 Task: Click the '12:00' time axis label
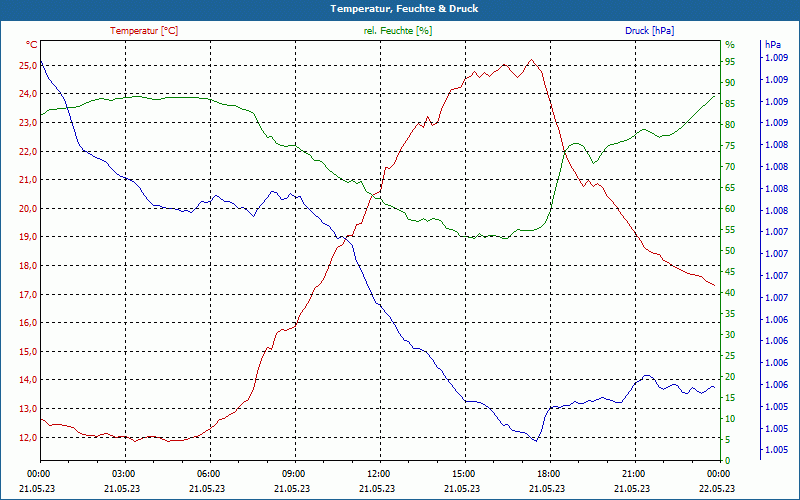(378, 473)
